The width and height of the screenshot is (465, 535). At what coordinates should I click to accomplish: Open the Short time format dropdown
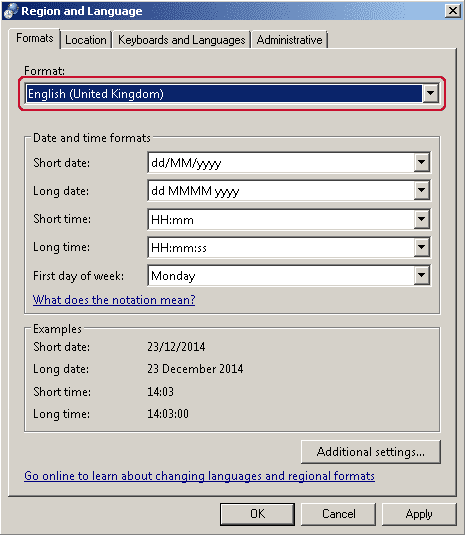click(422, 219)
